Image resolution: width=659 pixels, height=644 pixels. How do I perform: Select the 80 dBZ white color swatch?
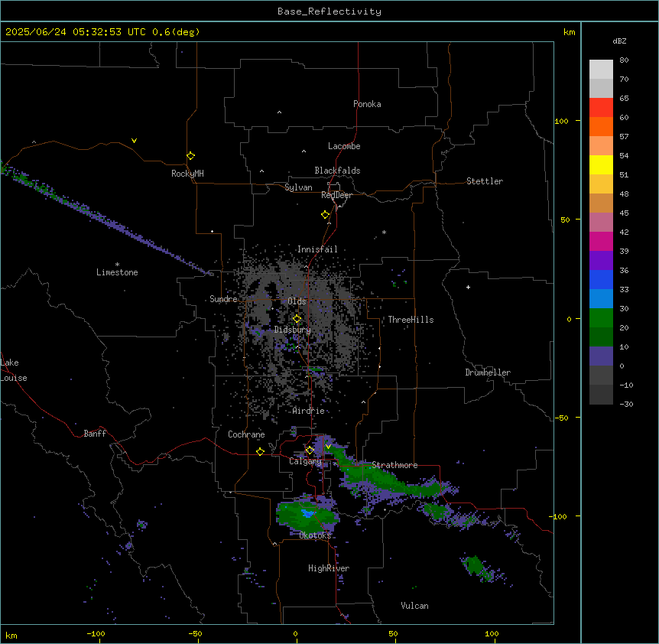(x=601, y=70)
